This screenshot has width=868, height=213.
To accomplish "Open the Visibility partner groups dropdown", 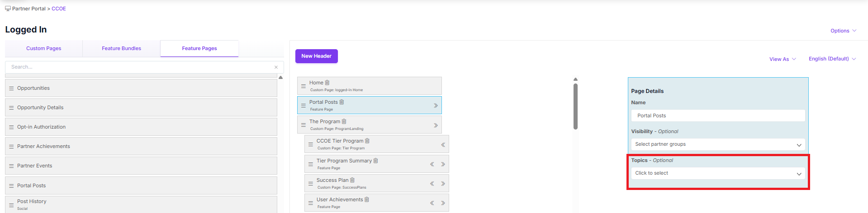I will tap(718, 144).
